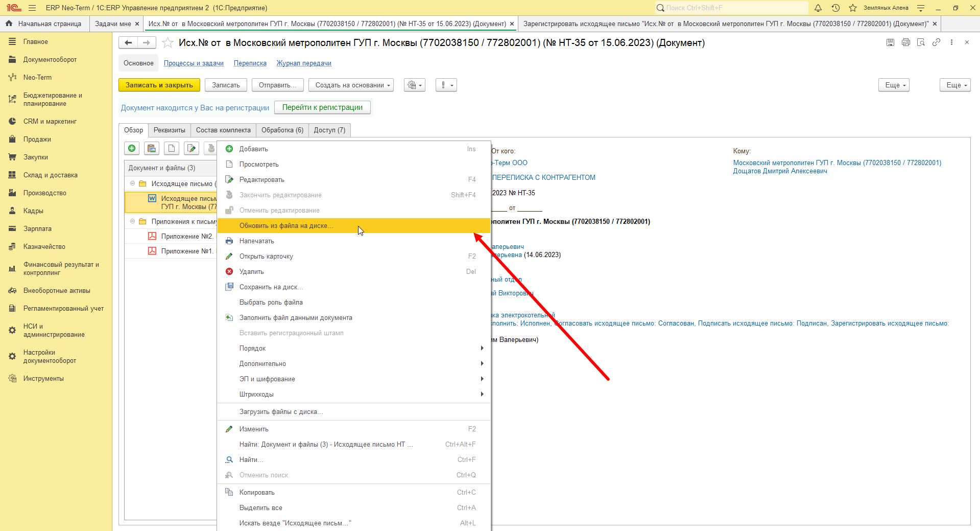Click the view file blank-page toolbar icon
Image resolution: width=980 pixels, height=531 pixels.
(x=172, y=149)
